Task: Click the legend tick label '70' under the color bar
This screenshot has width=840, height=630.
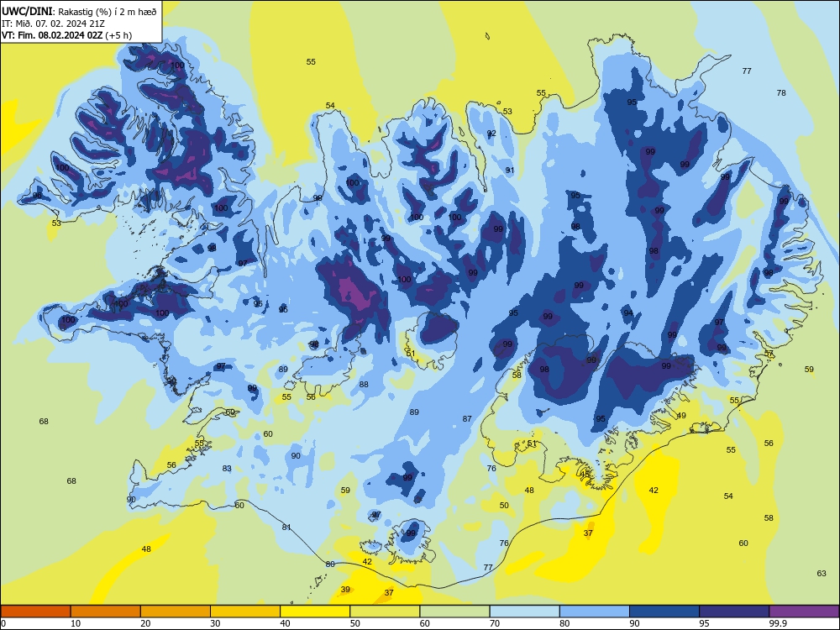Action: [495, 623]
